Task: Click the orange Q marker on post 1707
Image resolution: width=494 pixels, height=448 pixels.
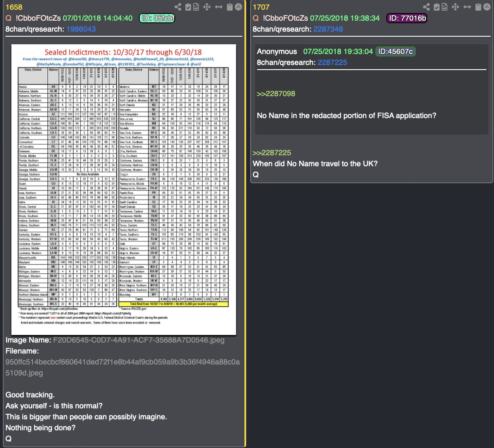Action: 256,18
